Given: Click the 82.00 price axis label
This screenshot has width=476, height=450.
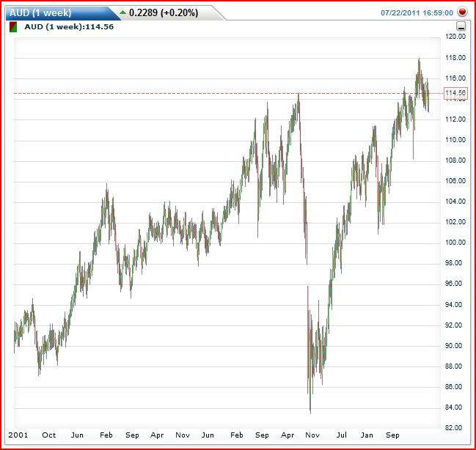Looking at the screenshot, I should [x=456, y=427].
